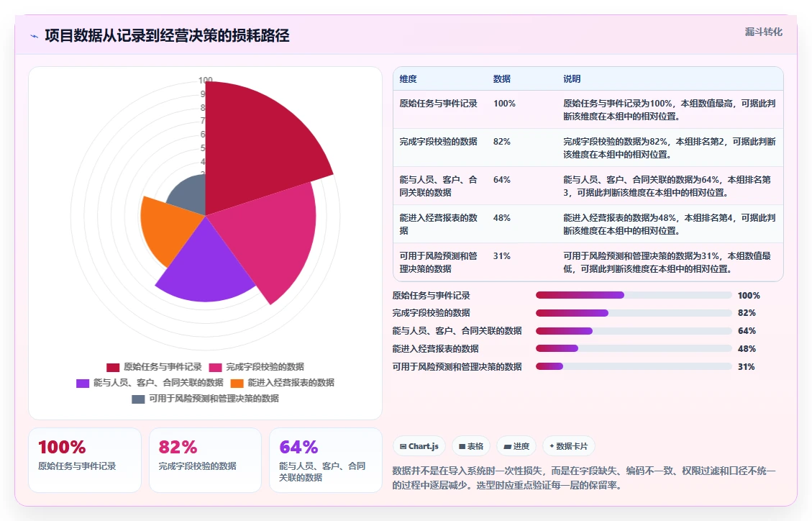Click the 表格 tag chip
This screenshot has height=521, width=812.
(471, 446)
